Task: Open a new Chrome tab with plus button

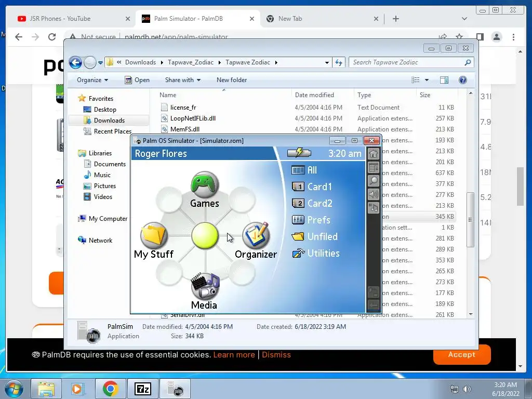Action: [x=395, y=19]
